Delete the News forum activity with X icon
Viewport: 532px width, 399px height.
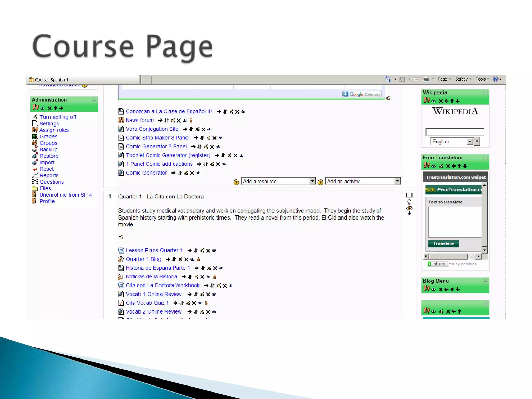pyautogui.click(x=179, y=121)
